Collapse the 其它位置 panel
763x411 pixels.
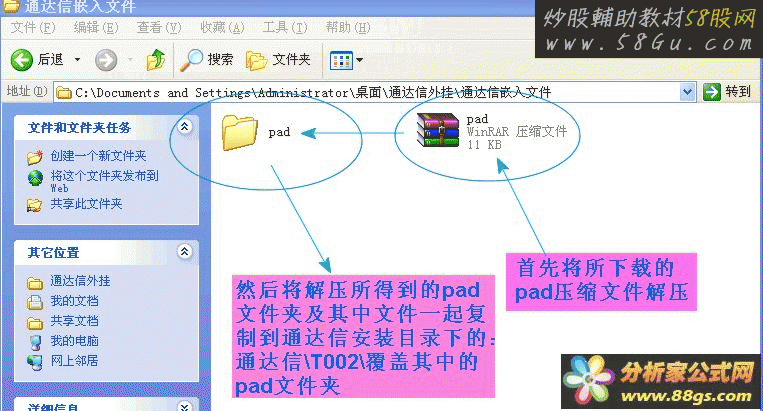coord(184,252)
